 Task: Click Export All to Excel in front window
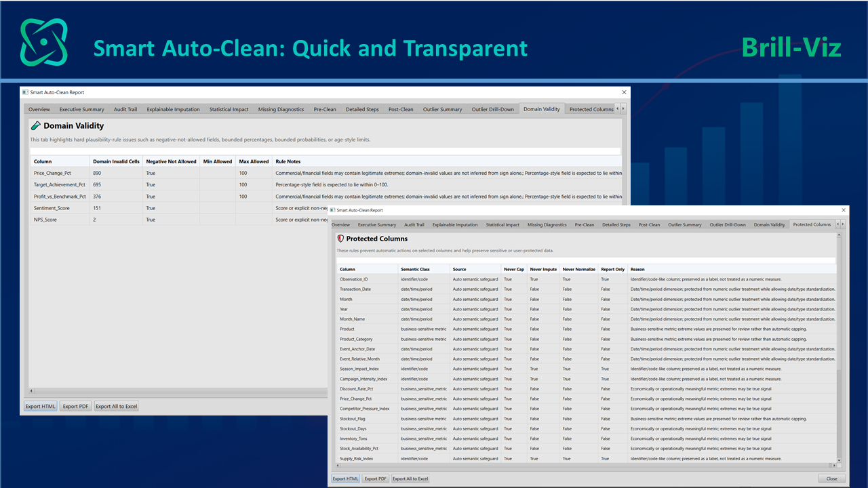[x=411, y=479]
